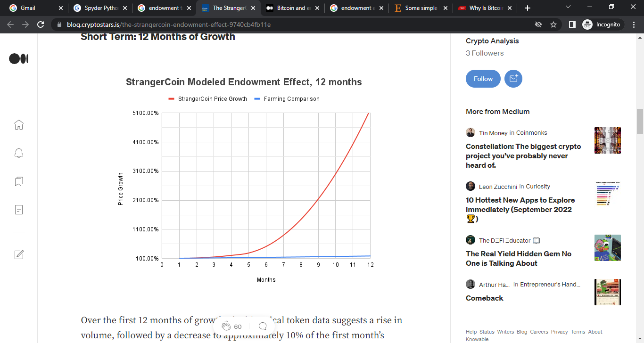
Task: Close the Bitcoin and endowment tab
Action: point(317,8)
